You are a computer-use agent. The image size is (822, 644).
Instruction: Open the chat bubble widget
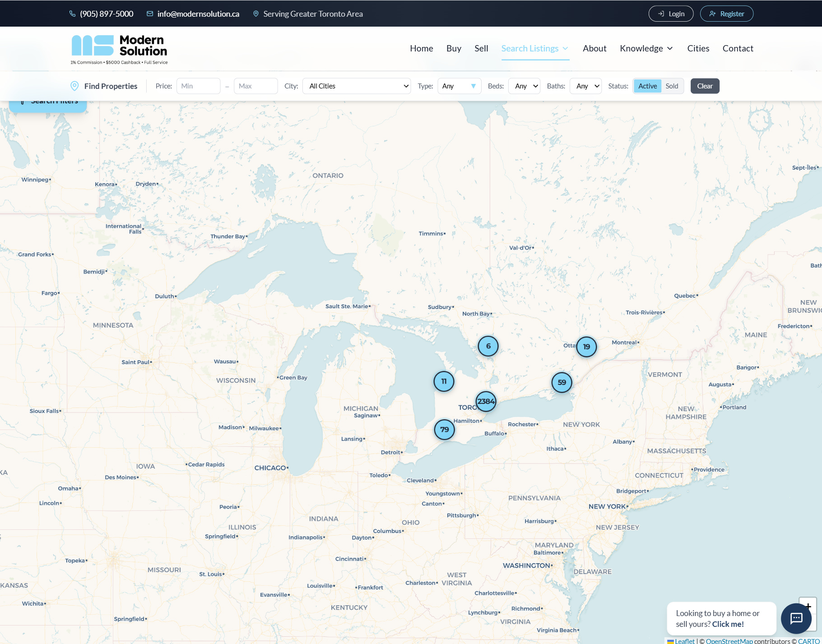pyautogui.click(x=796, y=618)
